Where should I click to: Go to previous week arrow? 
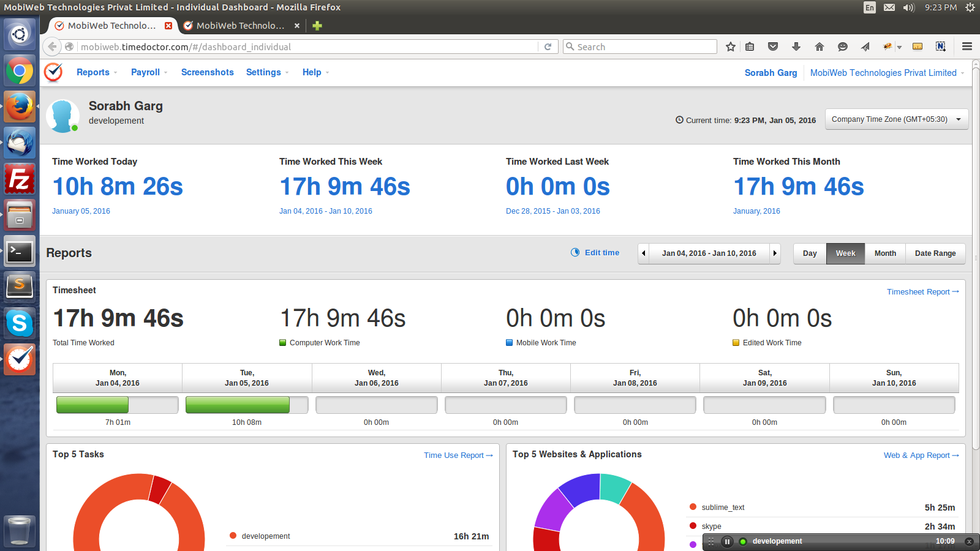(644, 253)
